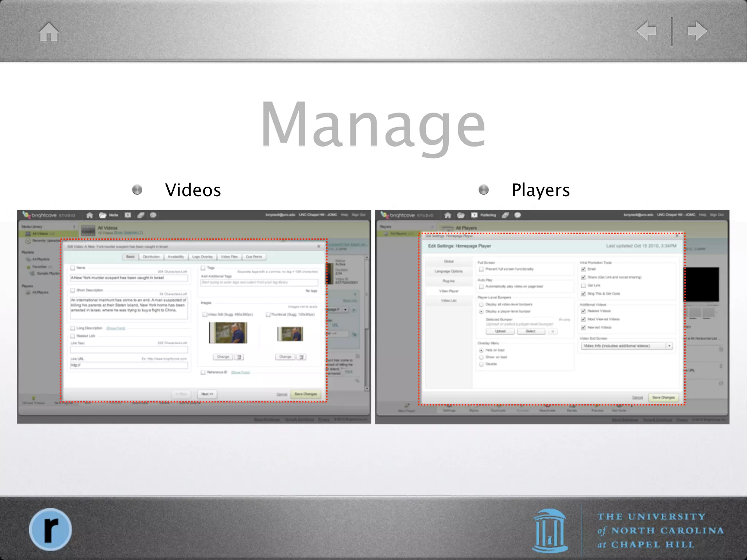Toggle the Tags checkbox
The height and width of the screenshot is (560, 747).
(x=203, y=268)
